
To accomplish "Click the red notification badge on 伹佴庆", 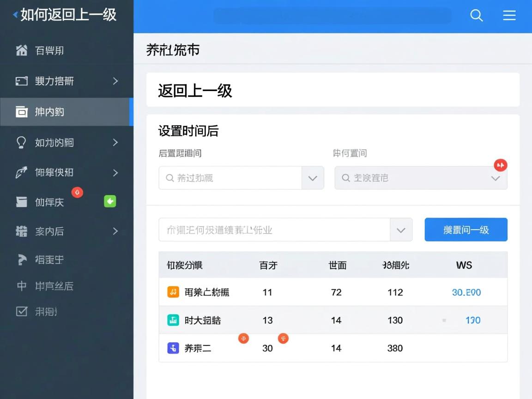I will 78,192.
